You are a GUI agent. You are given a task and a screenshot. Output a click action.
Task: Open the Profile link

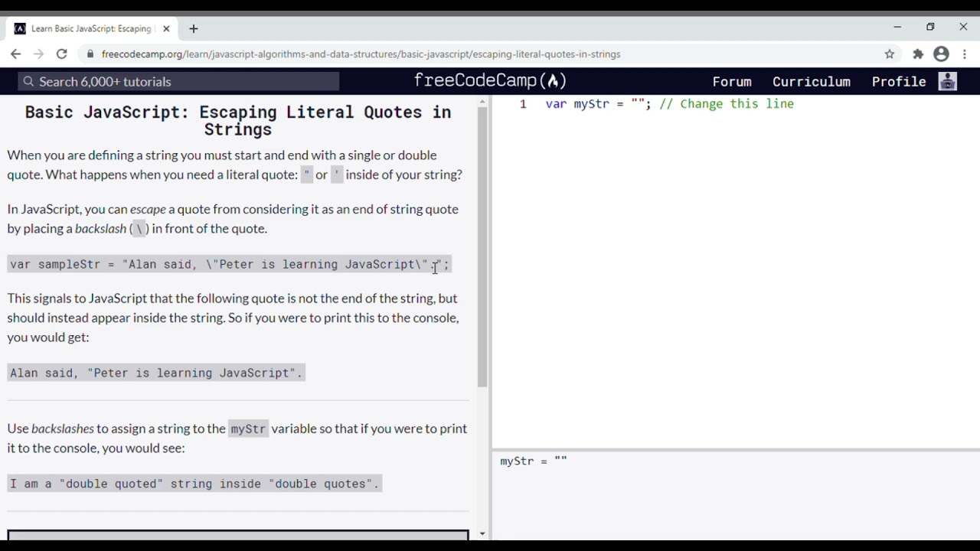coord(899,81)
